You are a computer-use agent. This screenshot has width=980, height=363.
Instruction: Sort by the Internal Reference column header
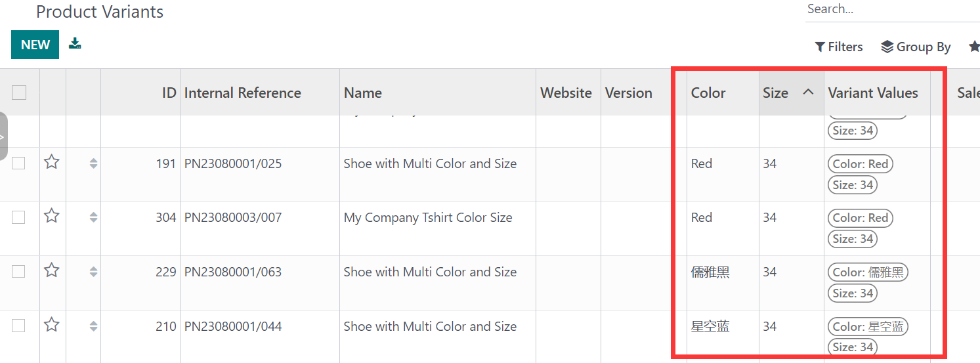click(x=242, y=93)
